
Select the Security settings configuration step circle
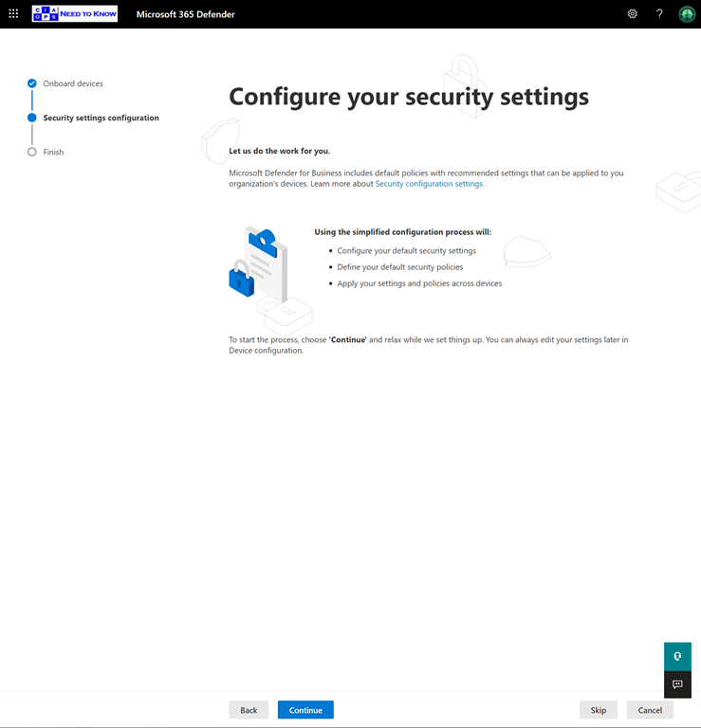(x=32, y=118)
